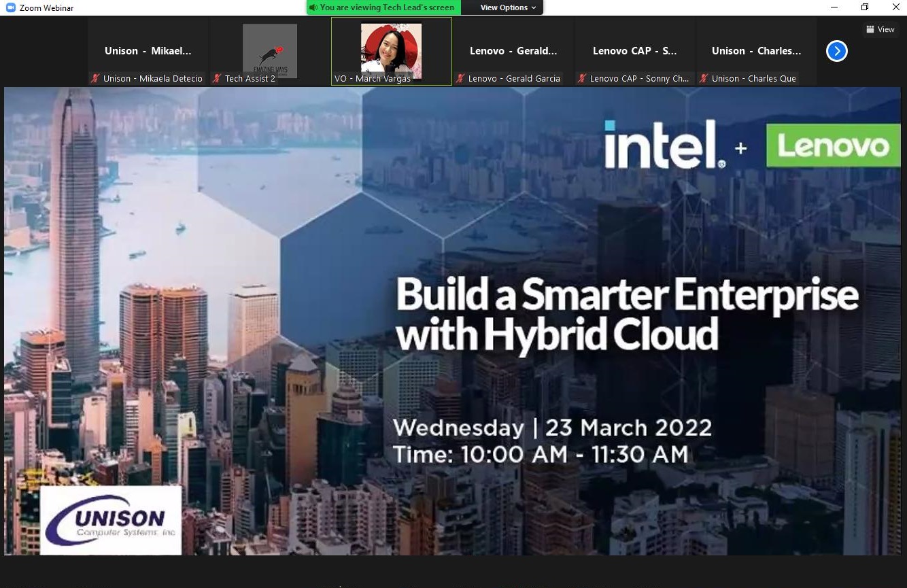Click muted mic icon for Lenovo CAP - Sonny

[582, 79]
